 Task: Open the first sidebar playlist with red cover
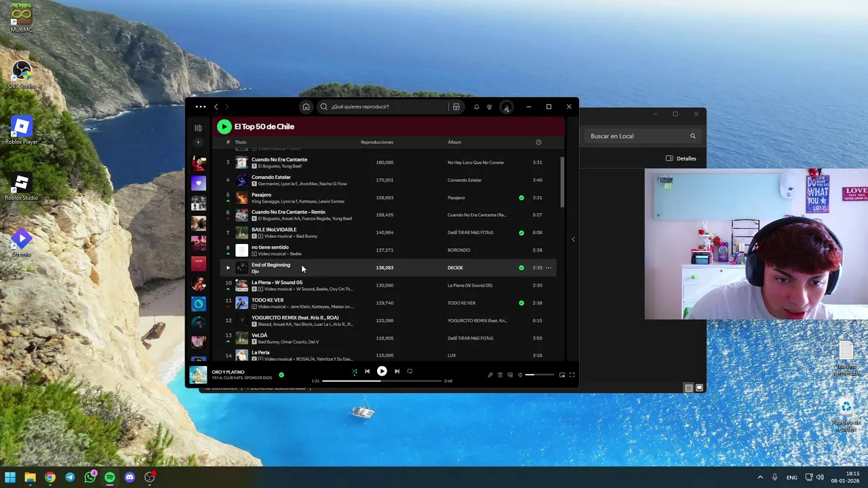coord(198,163)
